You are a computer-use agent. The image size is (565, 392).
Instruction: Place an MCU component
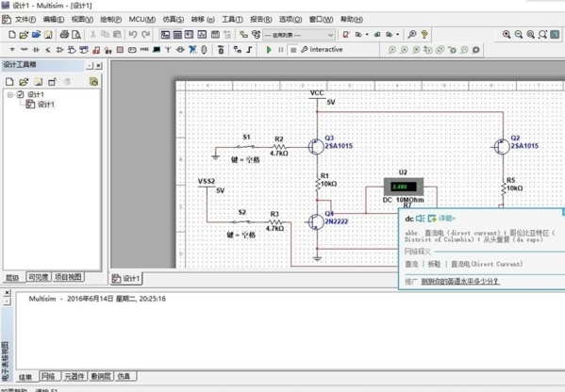(x=221, y=50)
